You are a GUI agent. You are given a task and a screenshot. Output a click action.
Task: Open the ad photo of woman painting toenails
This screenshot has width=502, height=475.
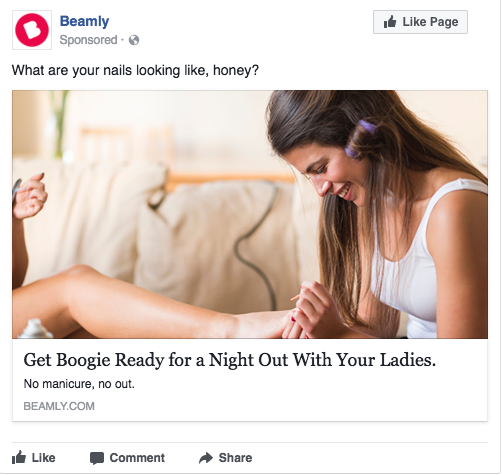[x=250, y=214]
